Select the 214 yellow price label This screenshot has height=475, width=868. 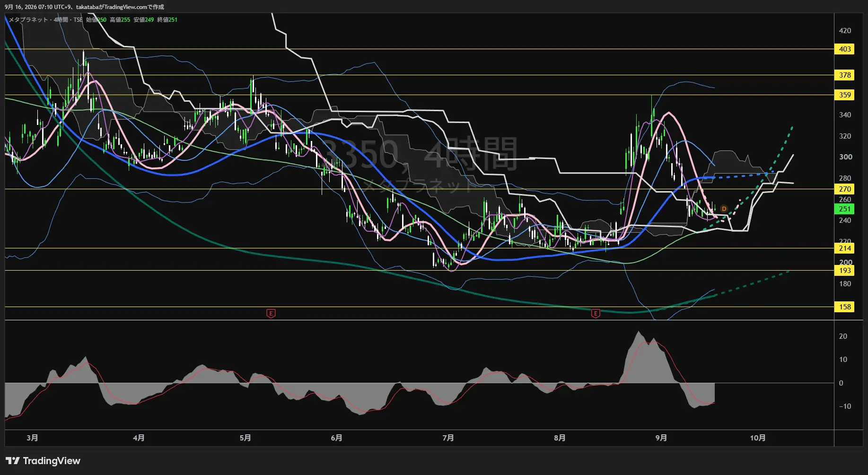[x=845, y=248]
